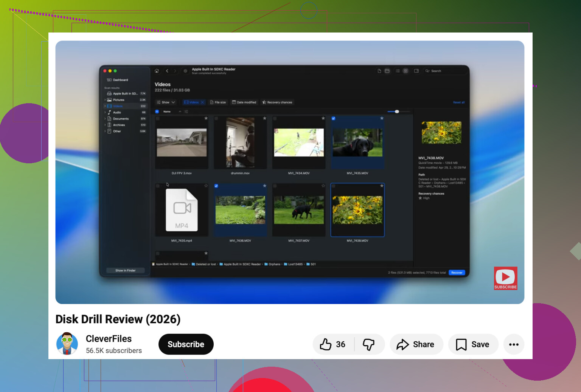The height and width of the screenshot is (392, 581).
Task: Click the scan status checkmark icon
Action: [185, 71]
